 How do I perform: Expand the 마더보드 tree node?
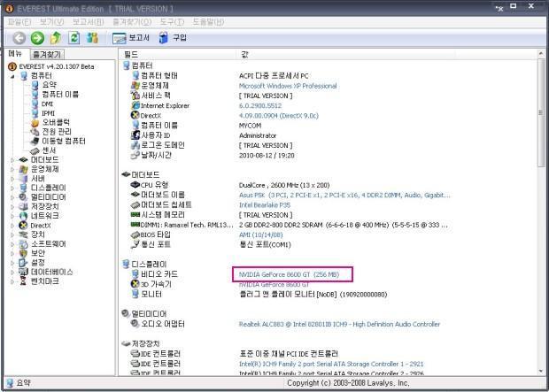(13, 160)
